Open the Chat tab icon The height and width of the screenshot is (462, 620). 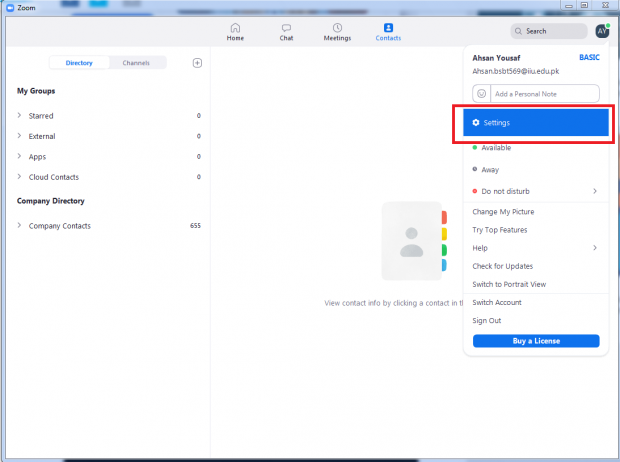click(286, 28)
